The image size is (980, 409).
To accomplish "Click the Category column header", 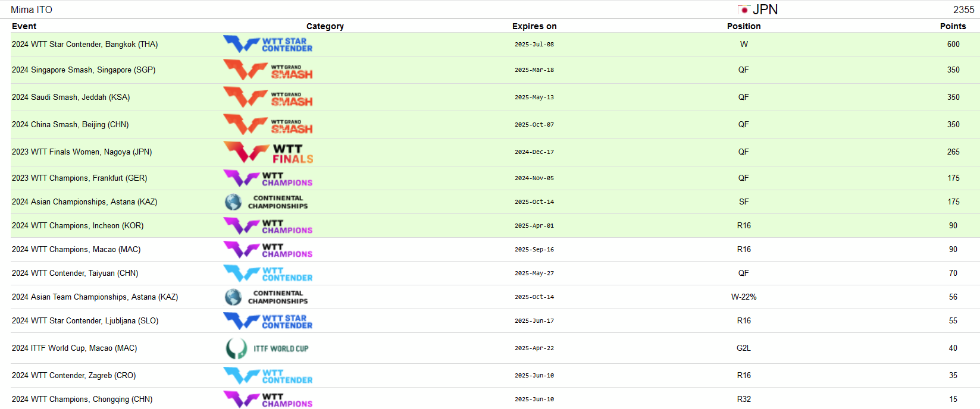I will click(325, 26).
